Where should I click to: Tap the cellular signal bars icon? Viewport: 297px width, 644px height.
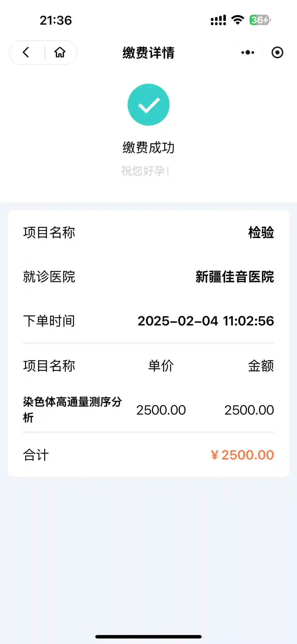tap(218, 20)
